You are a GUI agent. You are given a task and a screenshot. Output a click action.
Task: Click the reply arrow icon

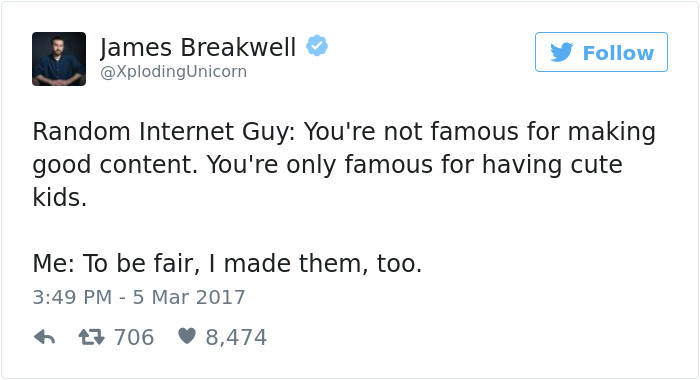tap(44, 337)
